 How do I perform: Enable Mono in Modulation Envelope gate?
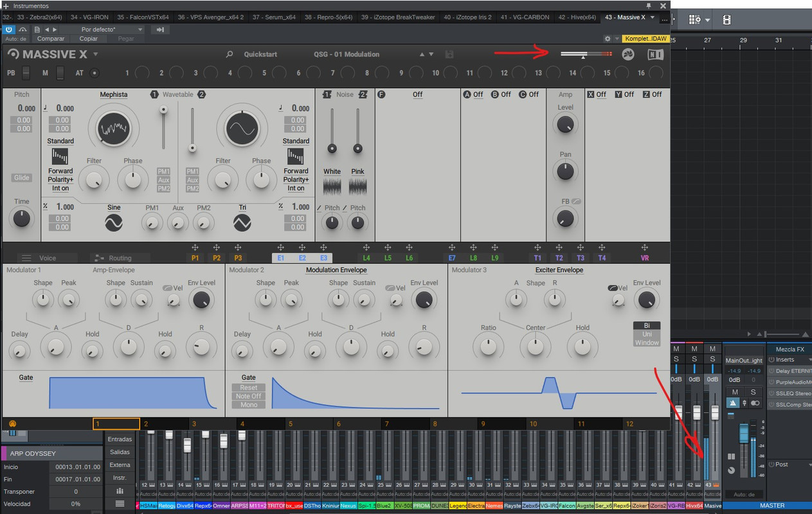pyautogui.click(x=249, y=405)
